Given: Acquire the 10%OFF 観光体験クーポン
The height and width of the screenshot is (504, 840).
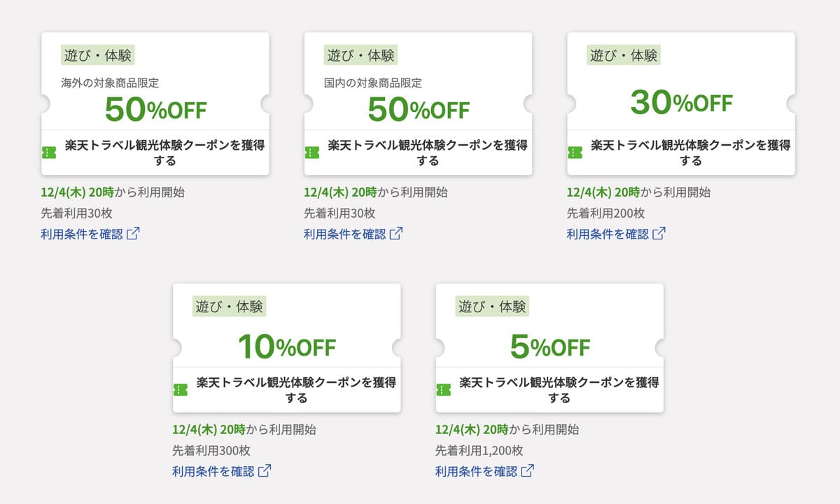Looking at the screenshot, I should (x=288, y=389).
